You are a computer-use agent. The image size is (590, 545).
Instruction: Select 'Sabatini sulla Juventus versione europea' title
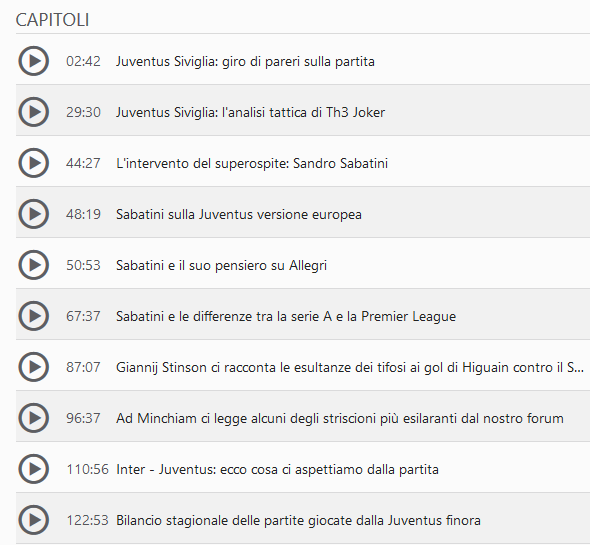pos(239,214)
